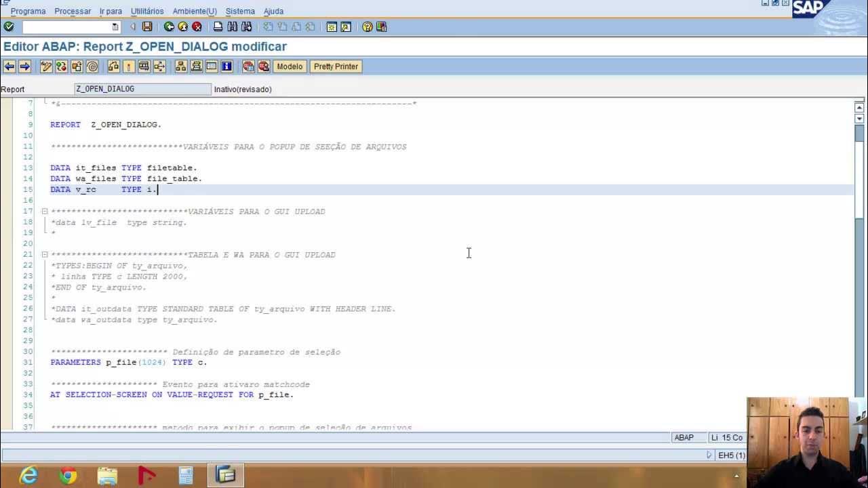This screenshot has width=868, height=488.
Task: Click the yellow Exit arrow icon
Action: click(x=183, y=26)
